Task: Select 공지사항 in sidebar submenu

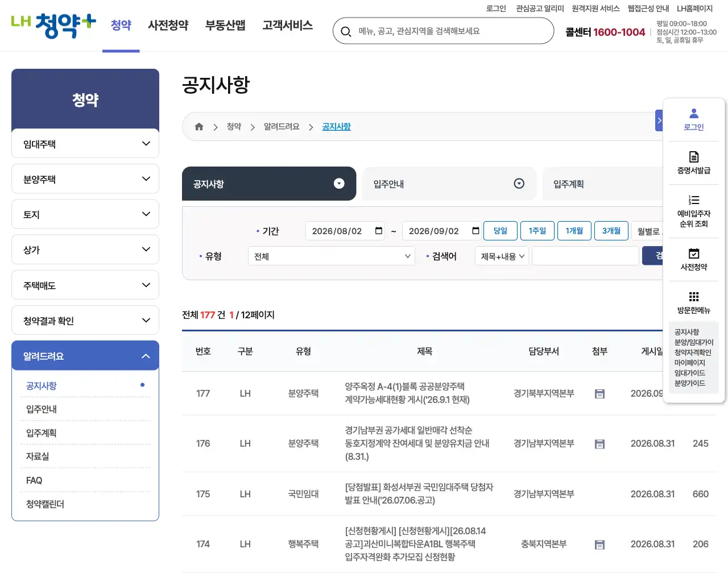Action: pyautogui.click(x=42, y=385)
